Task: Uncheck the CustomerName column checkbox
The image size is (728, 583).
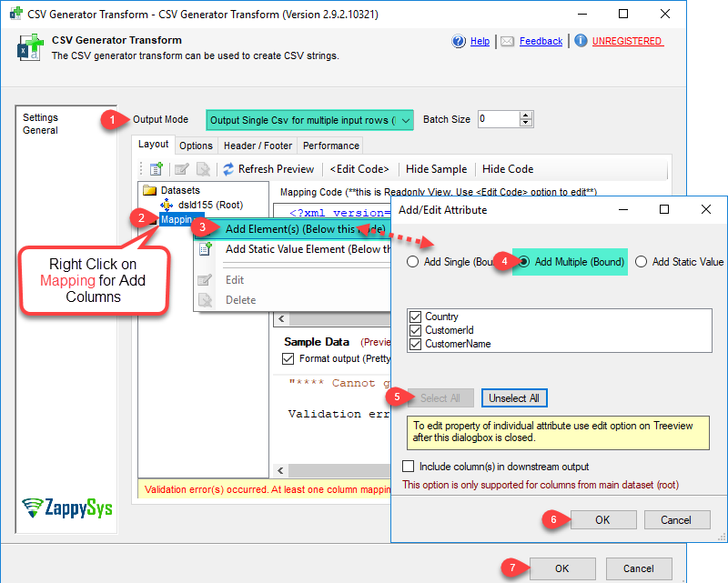Action: pos(416,344)
